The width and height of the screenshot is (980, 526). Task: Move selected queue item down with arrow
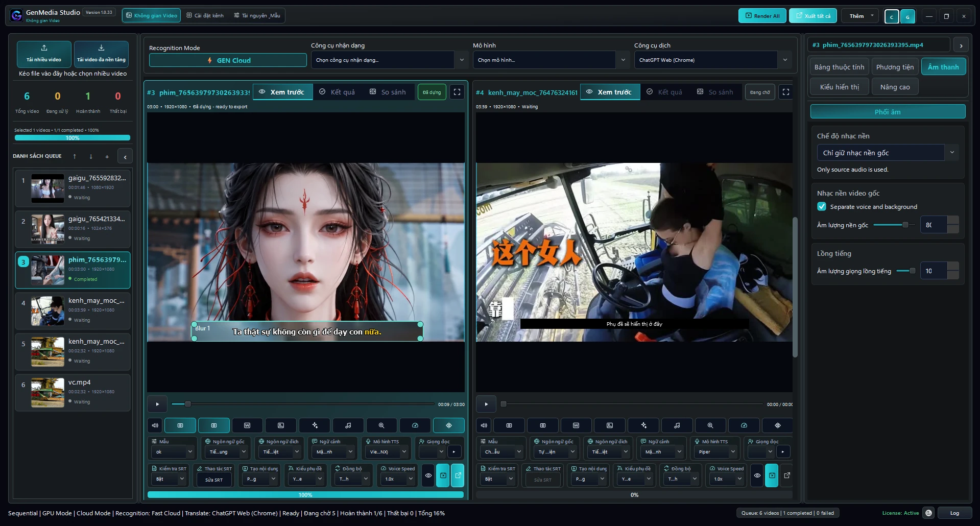point(91,156)
